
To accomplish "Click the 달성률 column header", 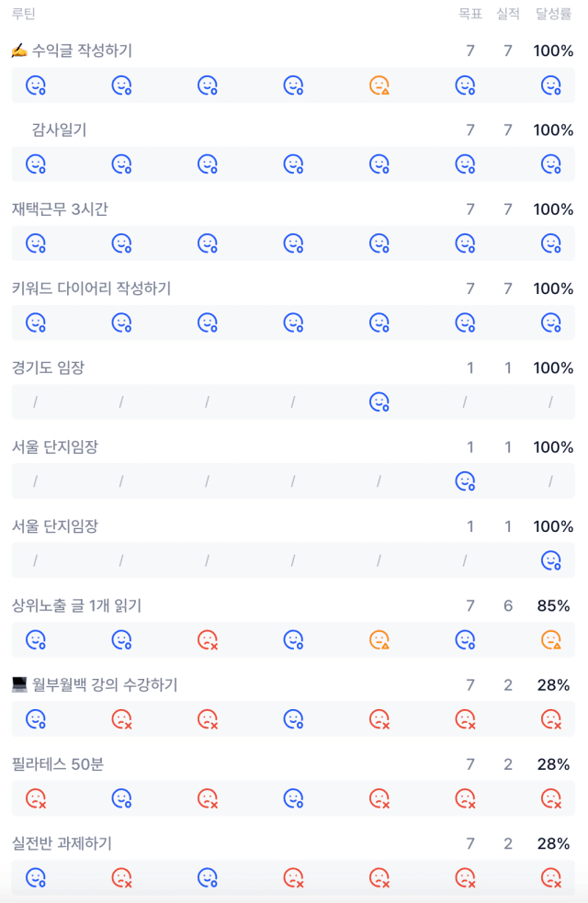I will (x=553, y=14).
